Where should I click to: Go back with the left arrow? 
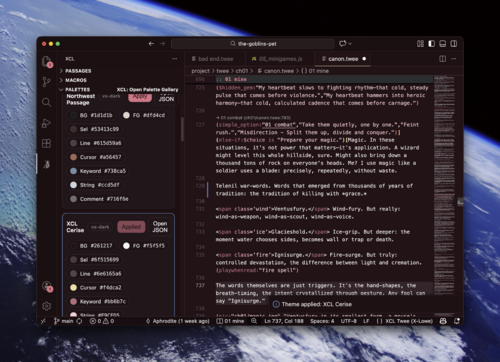[x=151, y=44]
